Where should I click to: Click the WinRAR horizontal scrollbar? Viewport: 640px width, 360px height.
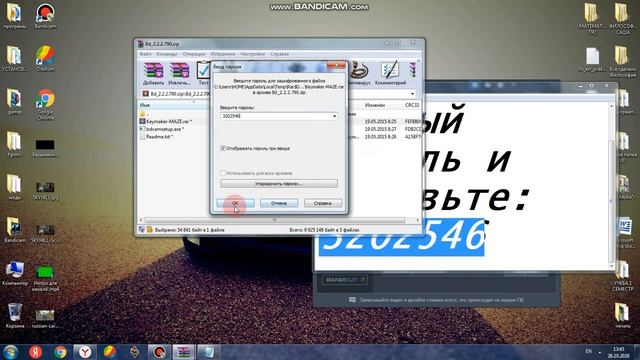click(274, 220)
